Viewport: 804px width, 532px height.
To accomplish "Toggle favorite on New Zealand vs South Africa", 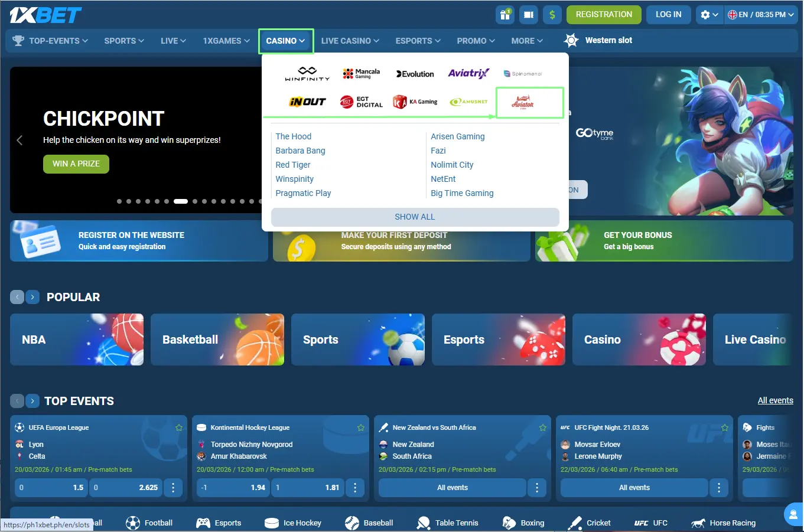I will coord(543,427).
